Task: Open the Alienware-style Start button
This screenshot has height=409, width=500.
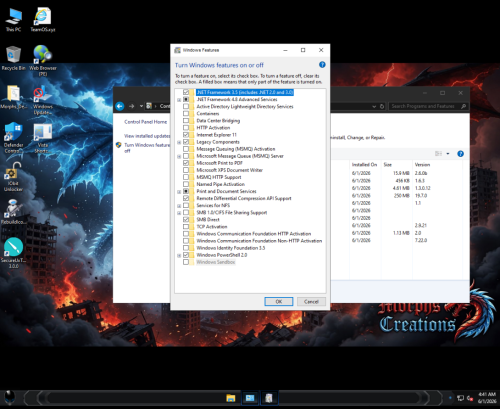Action: pyautogui.click(x=9, y=397)
